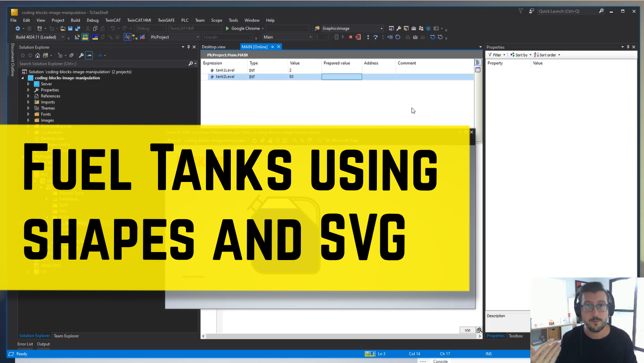Click the red Stop PLC icon
The width and height of the screenshot is (644, 363).
pos(351,37)
